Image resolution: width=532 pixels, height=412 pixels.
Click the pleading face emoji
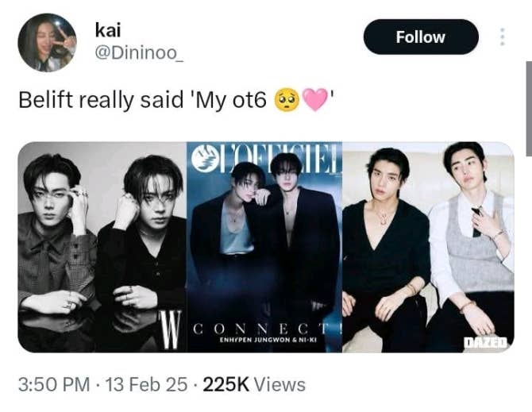pyautogui.click(x=287, y=100)
